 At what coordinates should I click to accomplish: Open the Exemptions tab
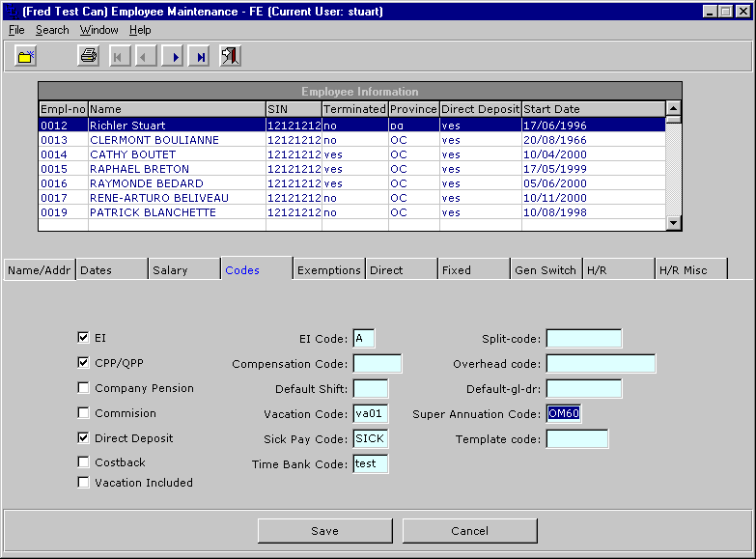pos(328,270)
